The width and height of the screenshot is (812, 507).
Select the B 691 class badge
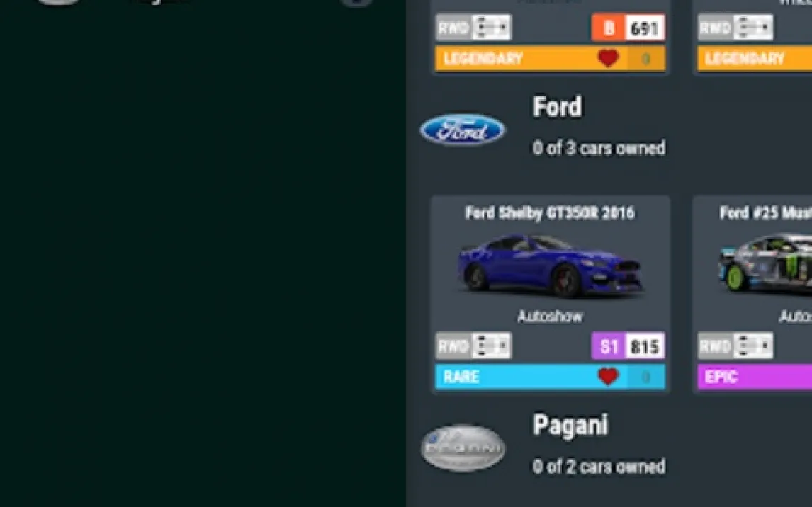[628, 28]
